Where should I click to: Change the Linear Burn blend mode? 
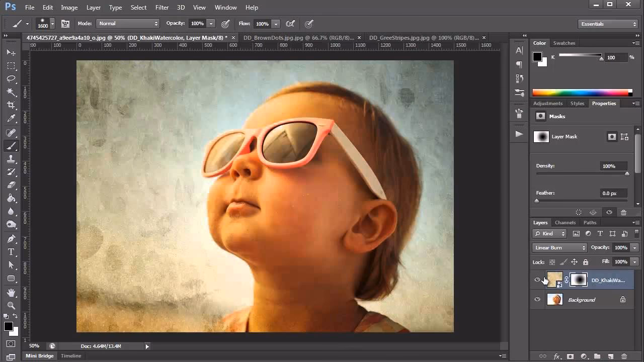[x=558, y=247]
